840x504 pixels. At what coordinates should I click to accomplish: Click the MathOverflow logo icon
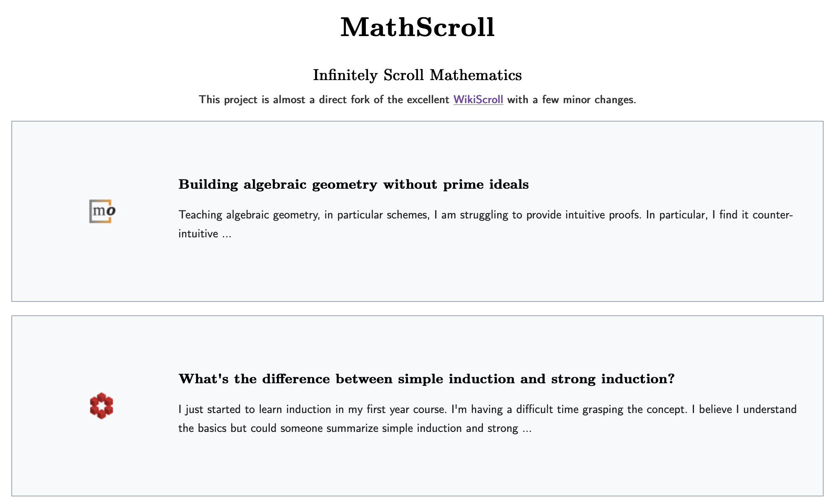[102, 211]
